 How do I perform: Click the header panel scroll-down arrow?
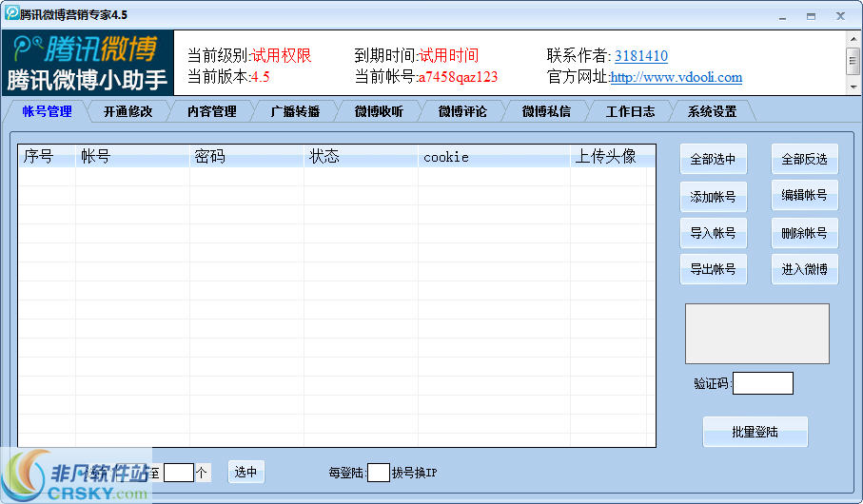click(x=853, y=87)
